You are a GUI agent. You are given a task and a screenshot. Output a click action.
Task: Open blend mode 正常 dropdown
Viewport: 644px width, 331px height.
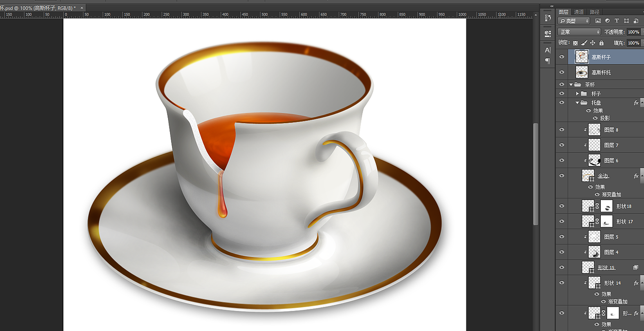[579, 32]
